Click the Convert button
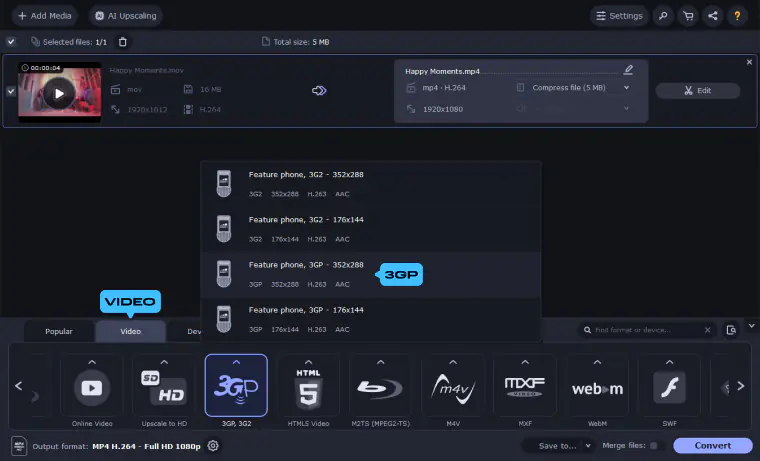 pos(712,445)
